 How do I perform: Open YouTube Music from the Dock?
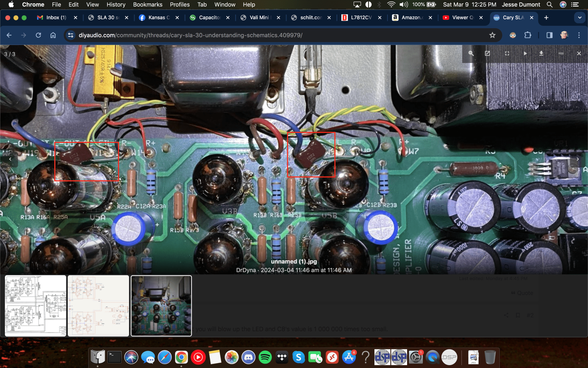[x=198, y=357]
